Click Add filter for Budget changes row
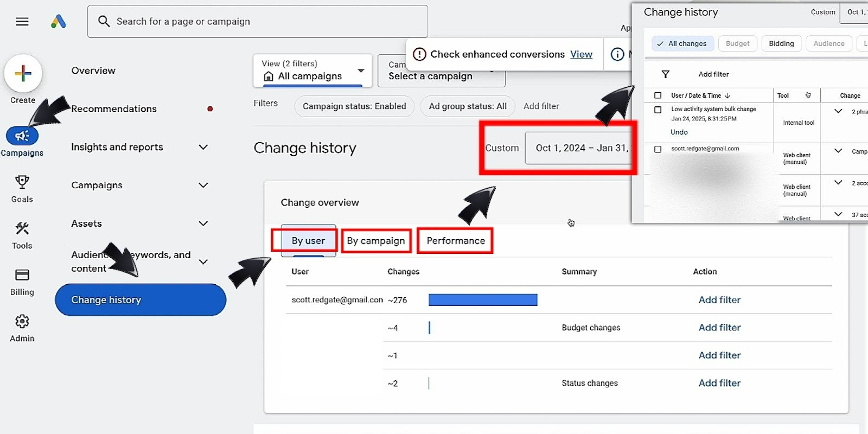Screen dimensions: 868x434 [x=719, y=328]
